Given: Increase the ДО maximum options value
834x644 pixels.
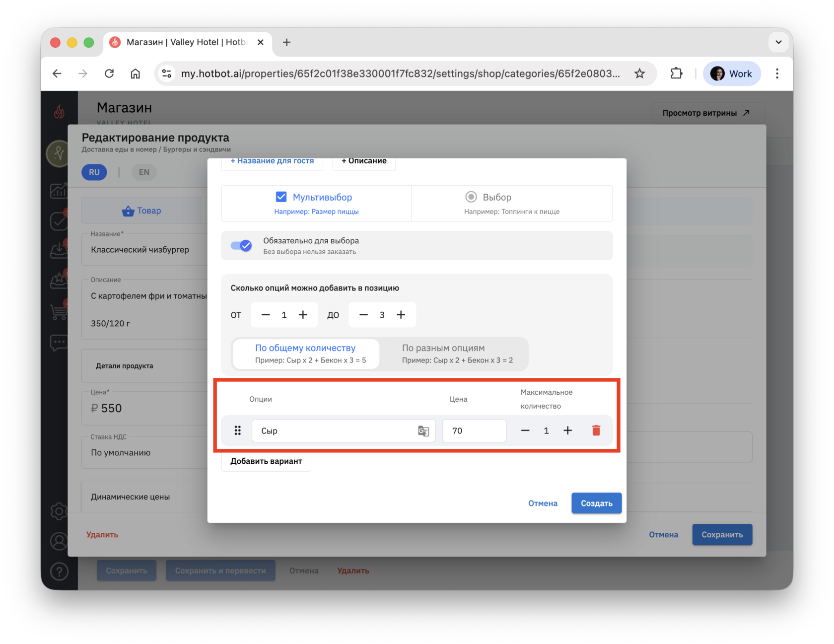Looking at the screenshot, I should (401, 315).
